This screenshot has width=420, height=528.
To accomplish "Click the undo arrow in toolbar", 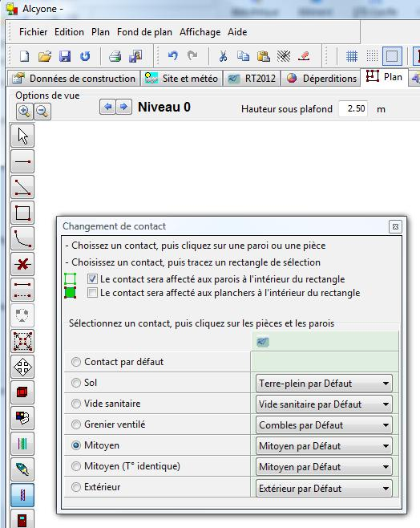I will (x=172, y=56).
